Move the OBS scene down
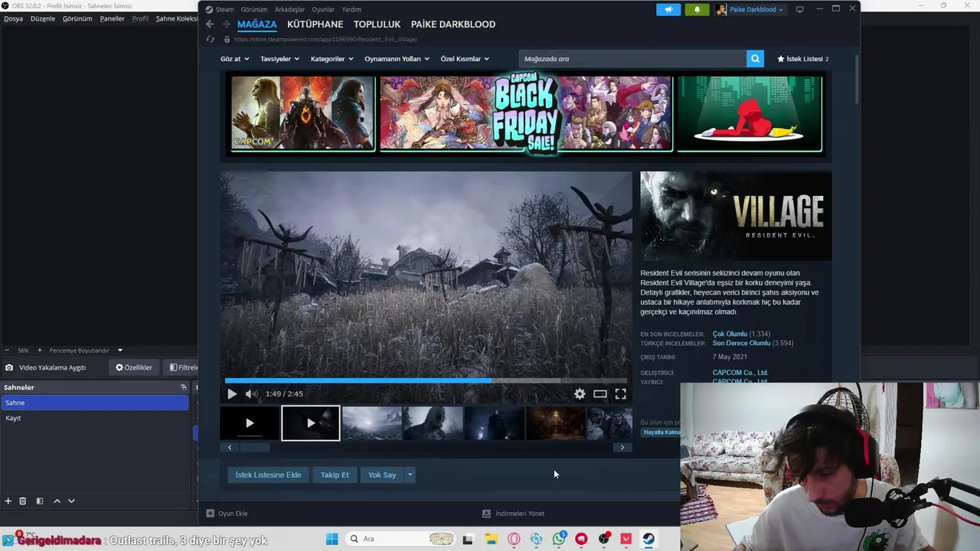 [x=71, y=501]
